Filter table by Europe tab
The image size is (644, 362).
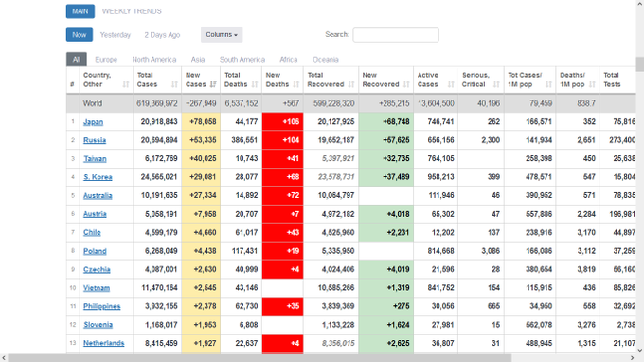pyautogui.click(x=106, y=60)
